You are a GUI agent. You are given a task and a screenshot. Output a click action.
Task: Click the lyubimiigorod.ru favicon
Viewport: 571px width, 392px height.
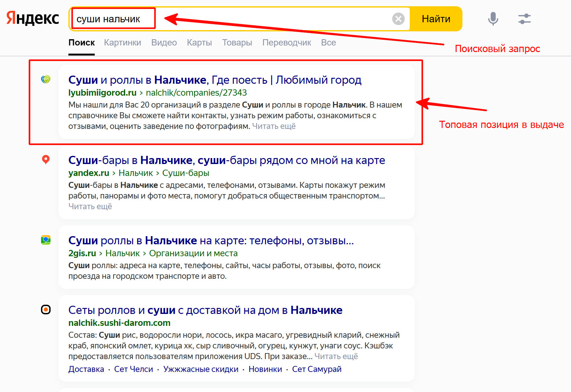[46, 79]
